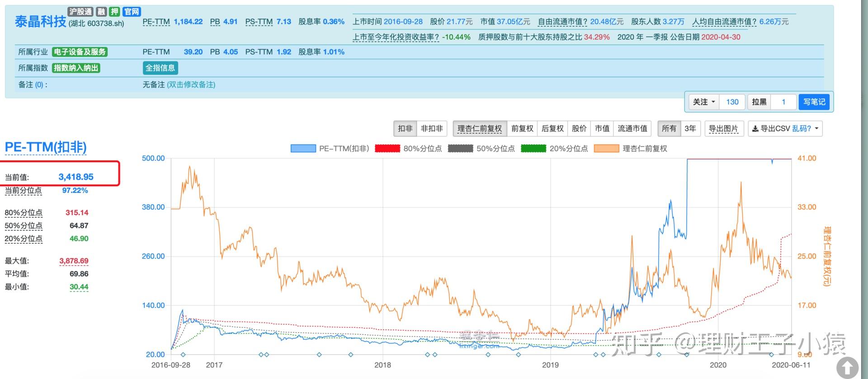Click the 乱码? help link

point(802,129)
